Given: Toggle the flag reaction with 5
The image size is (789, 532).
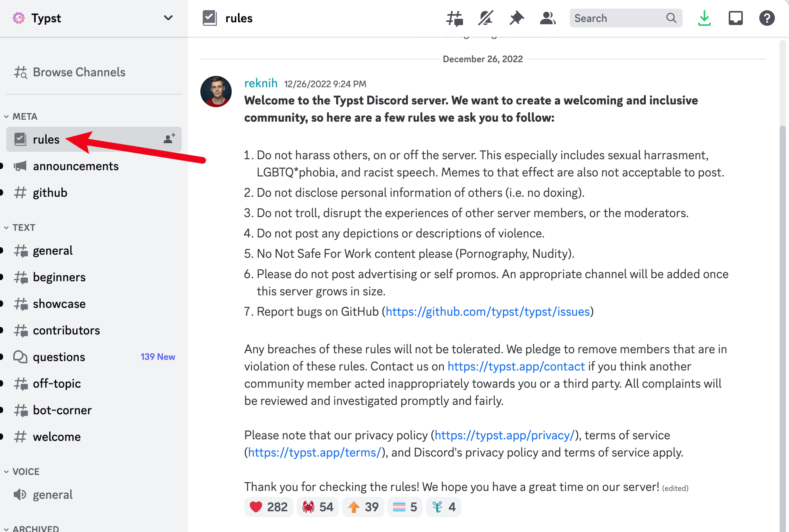Looking at the screenshot, I should [x=405, y=507].
